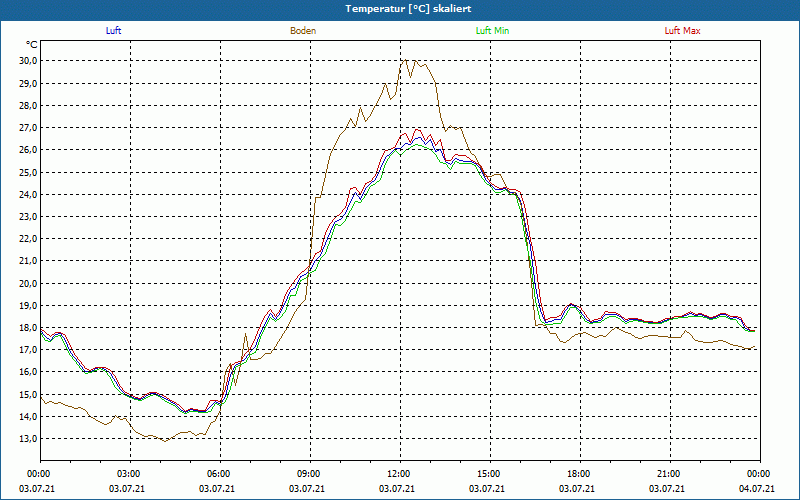800x500 pixels.
Task: Click the 18:00 time axis label
Action: 577,474
